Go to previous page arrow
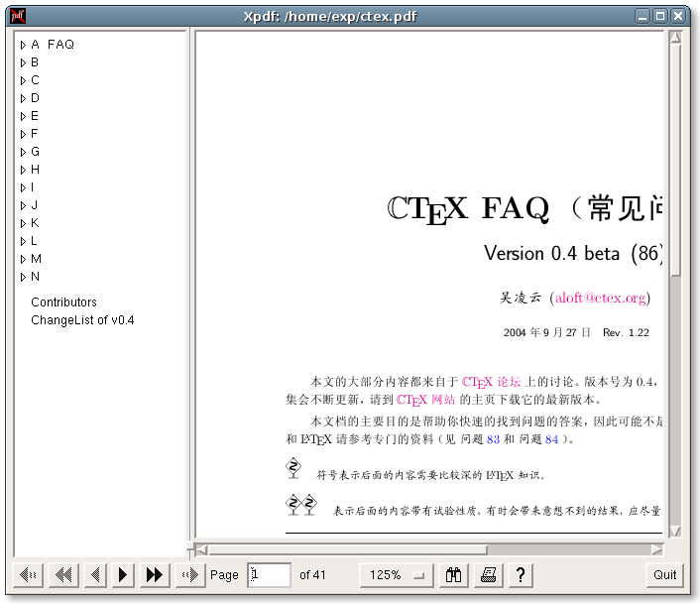Screen dimensions: 700x604 [95, 574]
